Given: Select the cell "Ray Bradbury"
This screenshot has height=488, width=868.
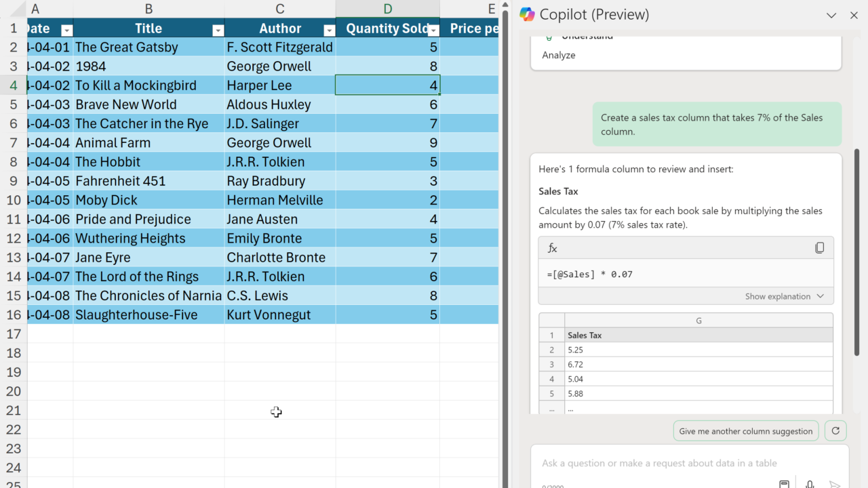Looking at the screenshot, I should tap(280, 181).
